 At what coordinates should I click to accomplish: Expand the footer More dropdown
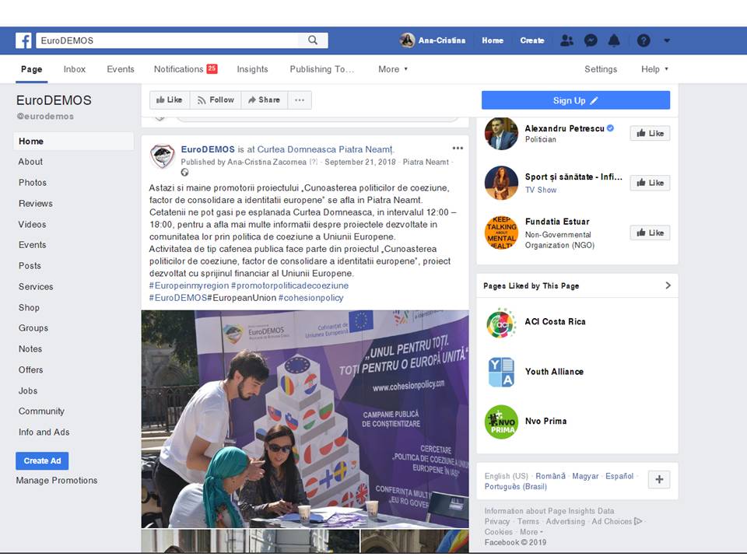(531, 532)
